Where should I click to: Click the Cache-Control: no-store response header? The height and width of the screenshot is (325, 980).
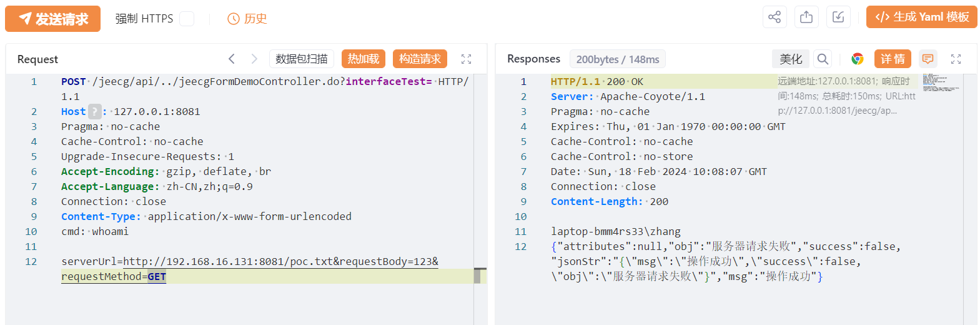(622, 156)
